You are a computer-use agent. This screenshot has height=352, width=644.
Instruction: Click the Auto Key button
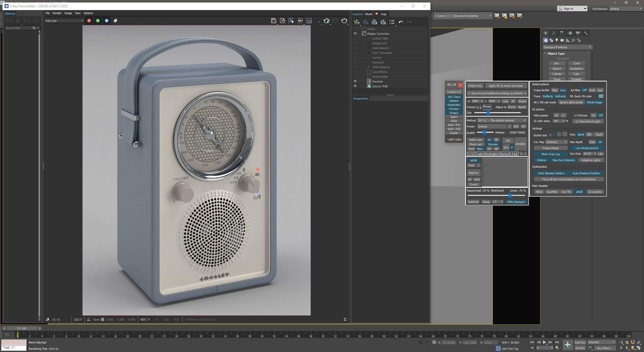(580, 342)
